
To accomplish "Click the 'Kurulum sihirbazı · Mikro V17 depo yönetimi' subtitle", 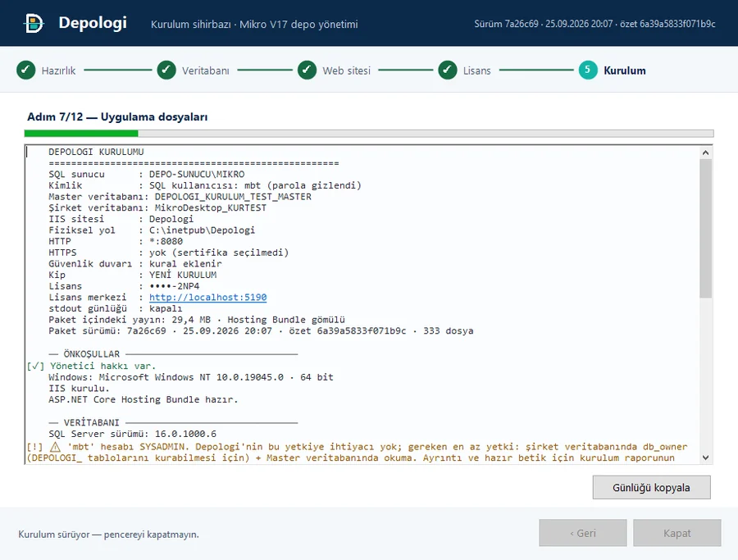I will point(254,24).
